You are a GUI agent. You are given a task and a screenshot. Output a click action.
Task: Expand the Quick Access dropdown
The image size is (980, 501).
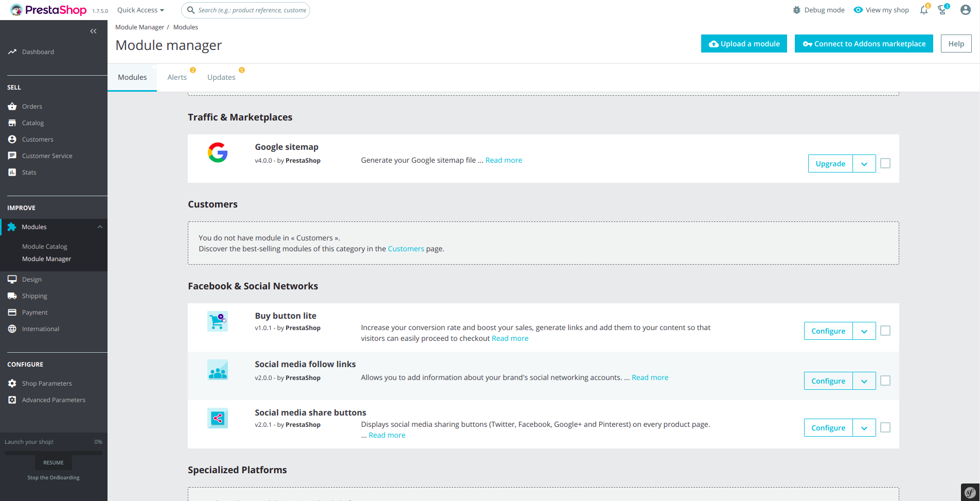click(x=140, y=10)
